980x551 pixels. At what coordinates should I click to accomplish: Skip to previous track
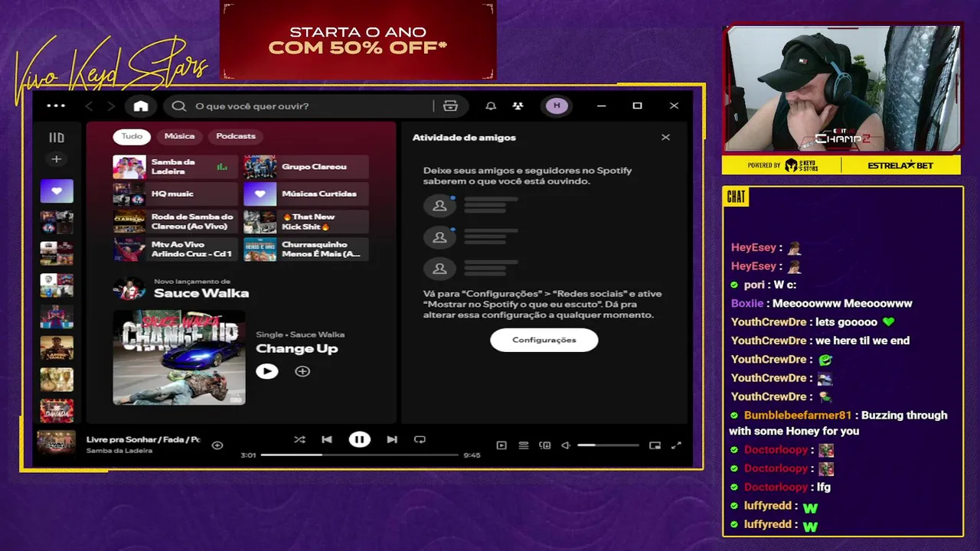point(327,439)
